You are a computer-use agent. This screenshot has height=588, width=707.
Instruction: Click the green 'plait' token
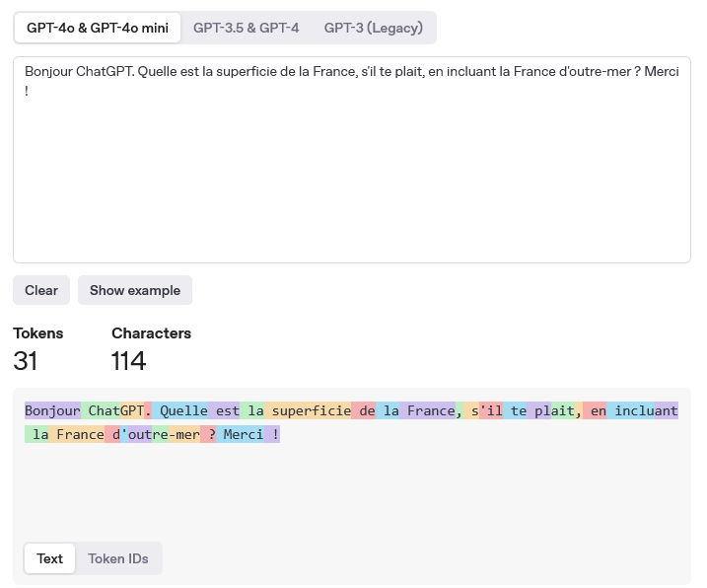point(563,410)
